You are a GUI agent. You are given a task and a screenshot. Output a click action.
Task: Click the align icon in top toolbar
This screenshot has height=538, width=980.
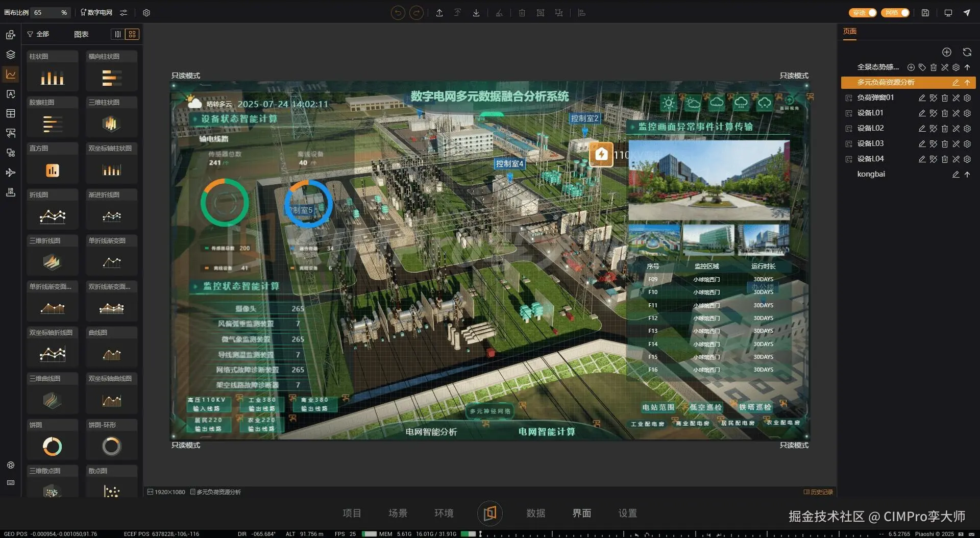coord(581,13)
